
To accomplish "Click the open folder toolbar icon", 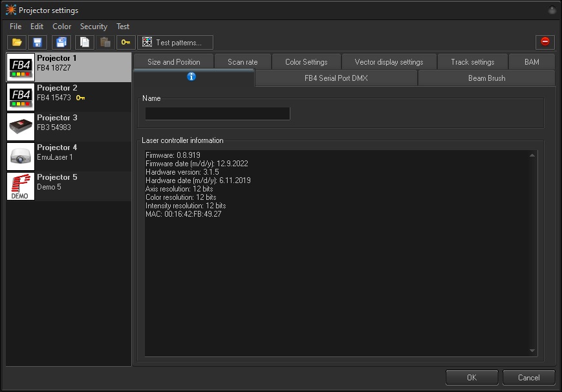I will (17, 43).
